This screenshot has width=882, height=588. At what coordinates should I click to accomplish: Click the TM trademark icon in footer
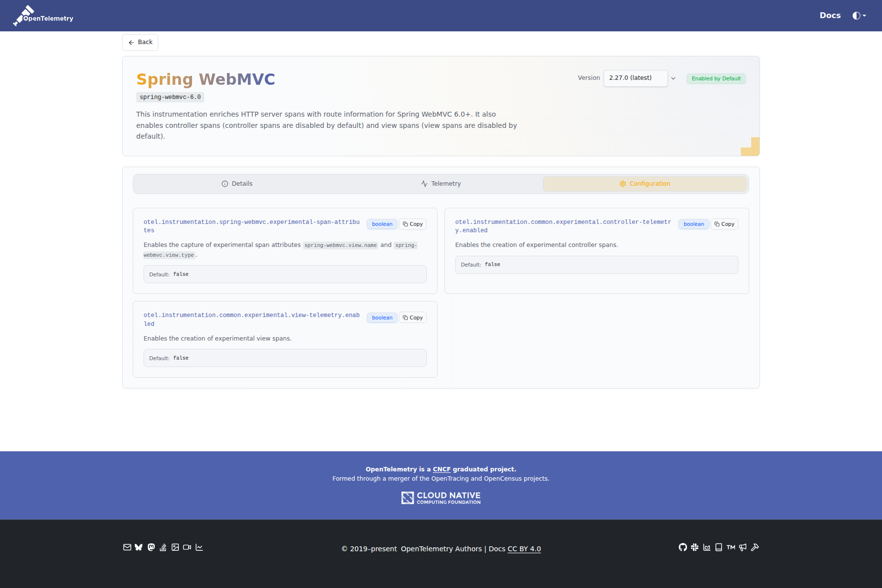coord(731,547)
